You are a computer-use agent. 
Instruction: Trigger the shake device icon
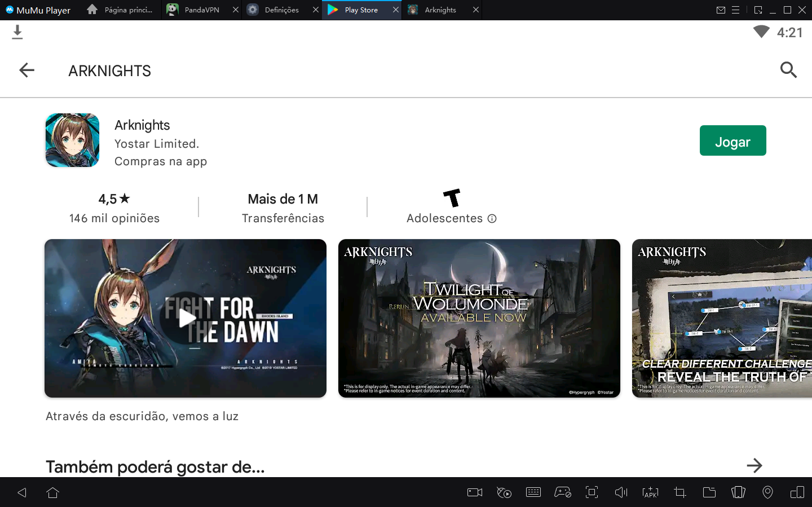[x=738, y=492]
